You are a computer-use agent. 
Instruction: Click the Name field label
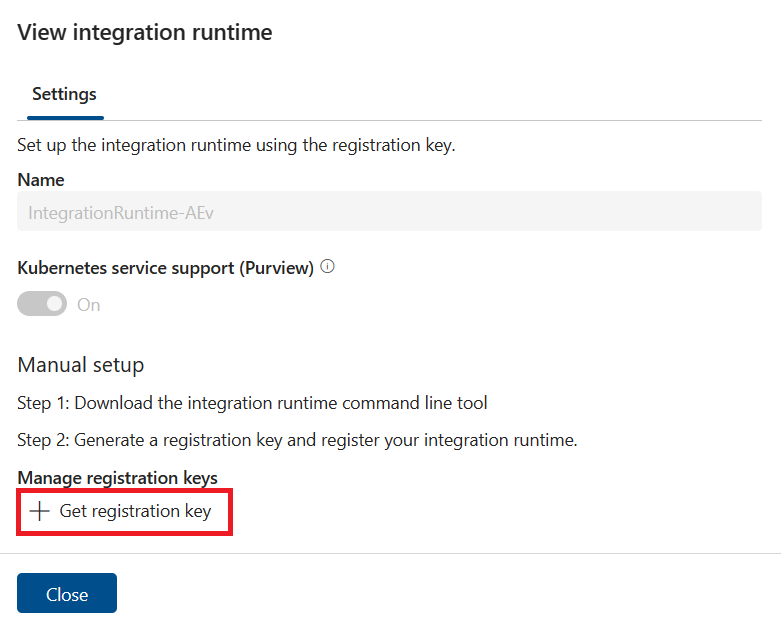tap(41, 180)
